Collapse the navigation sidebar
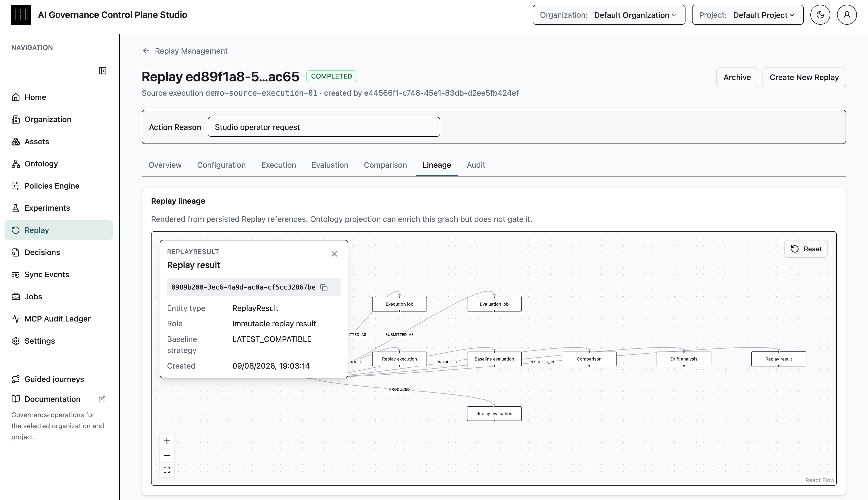The height and width of the screenshot is (500, 868). (102, 71)
